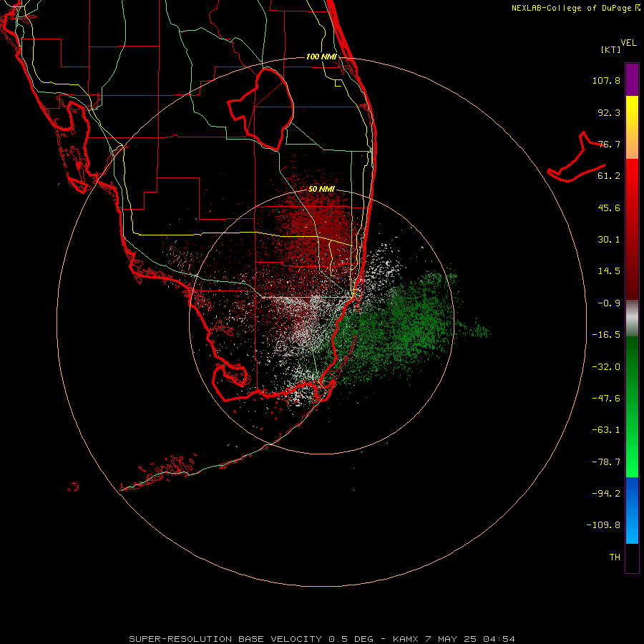644x644 pixels.
Task: Click the purple segment of the color bar
Action: pyautogui.click(x=632, y=79)
